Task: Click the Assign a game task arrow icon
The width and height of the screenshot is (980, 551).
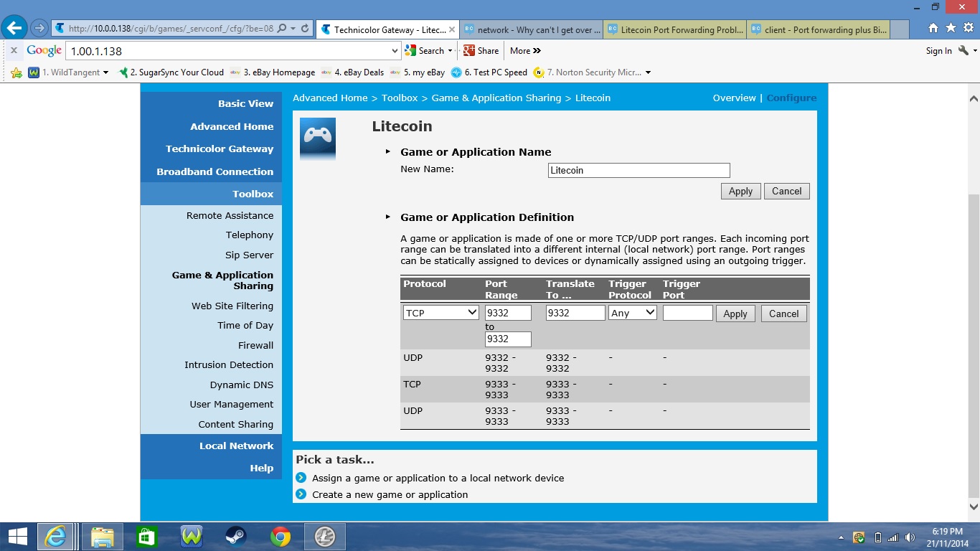Action: (x=301, y=478)
